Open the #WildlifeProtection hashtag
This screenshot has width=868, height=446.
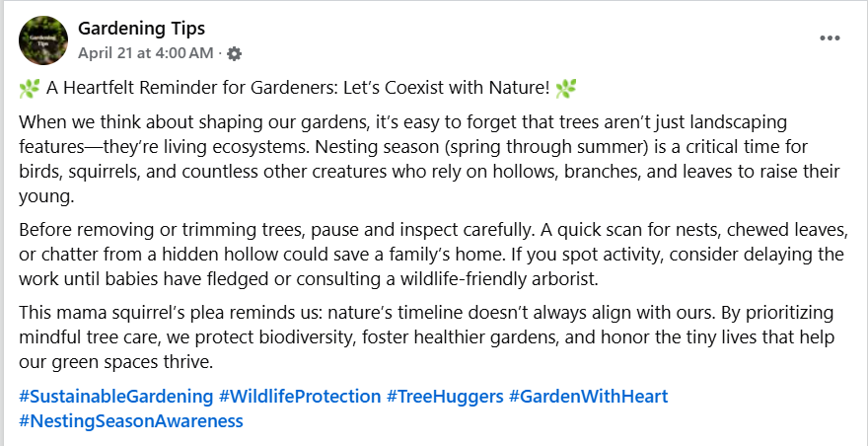pos(300,397)
